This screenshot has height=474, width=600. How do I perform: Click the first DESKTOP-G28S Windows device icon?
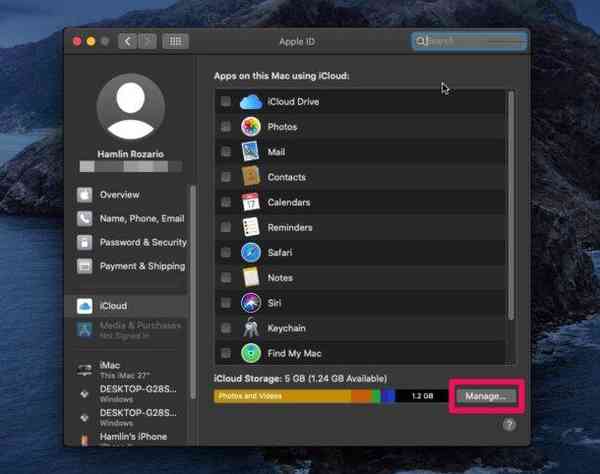85,394
